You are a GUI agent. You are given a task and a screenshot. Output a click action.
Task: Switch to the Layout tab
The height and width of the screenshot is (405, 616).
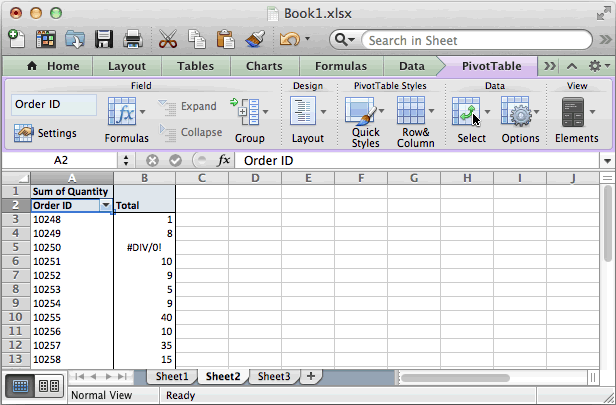tap(126, 66)
